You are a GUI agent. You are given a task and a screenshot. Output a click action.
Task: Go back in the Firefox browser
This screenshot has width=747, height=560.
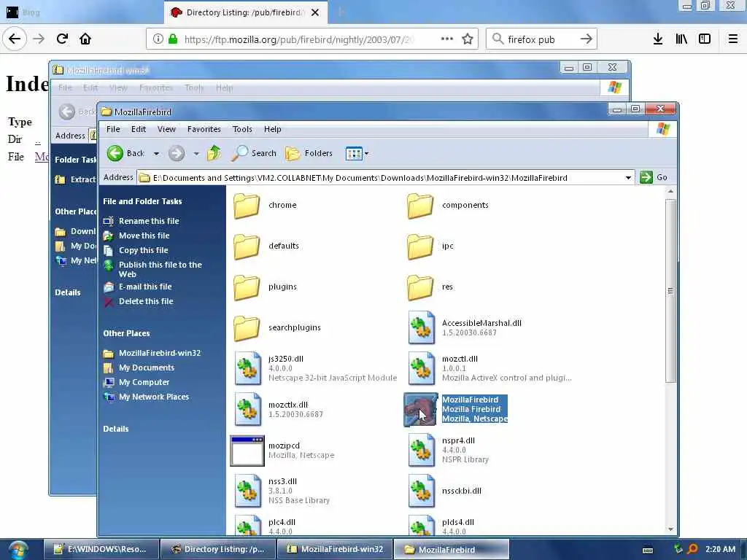pos(15,39)
